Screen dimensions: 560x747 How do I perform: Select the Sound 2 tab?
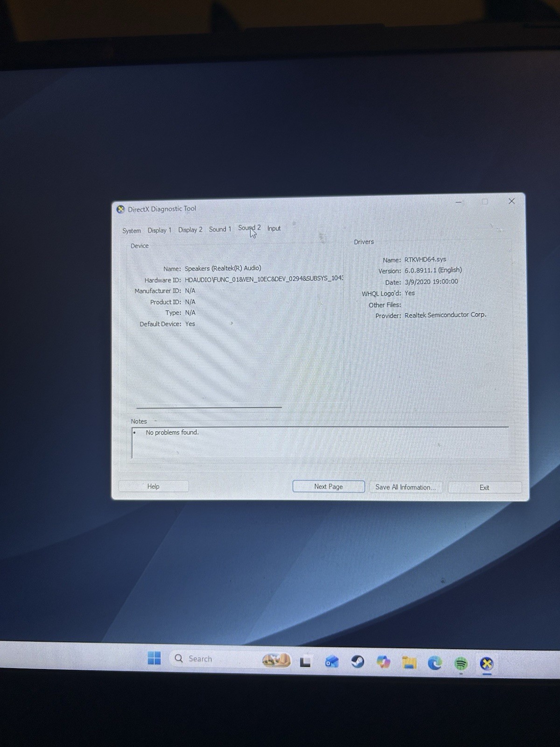pyautogui.click(x=250, y=228)
